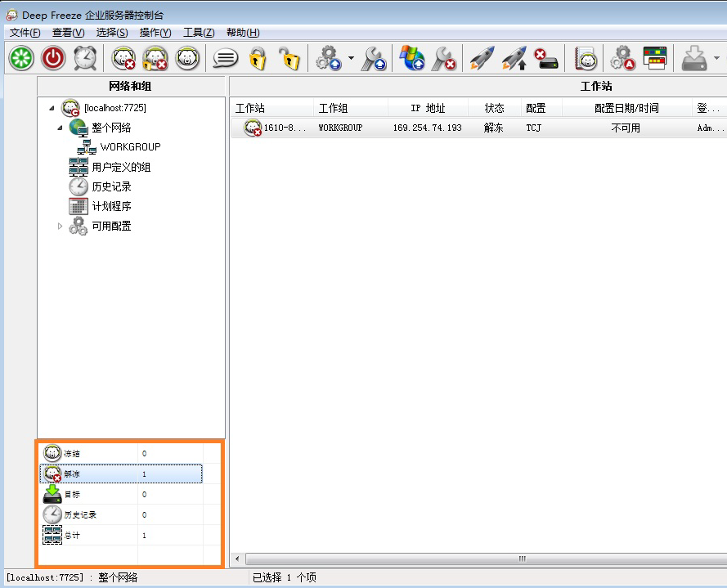Click the workstation list horizontal scrollbar thumb
The width and height of the screenshot is (727, 588).
click(486, 559)
